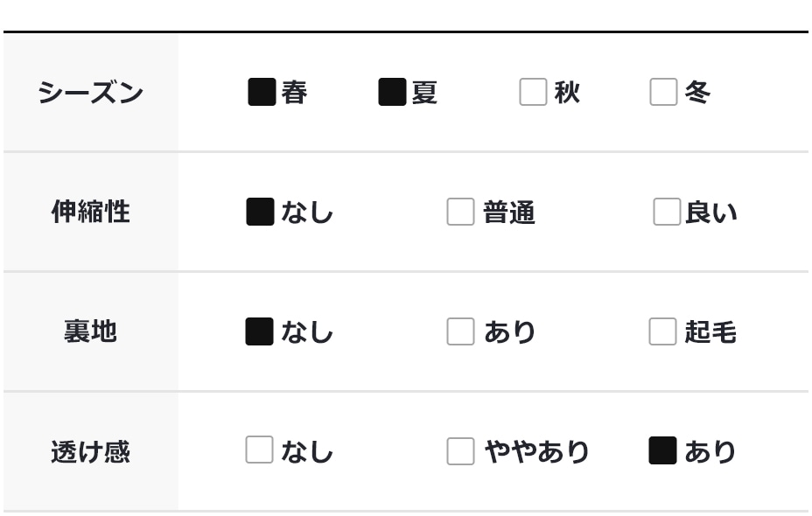
Task: Click the 起毛 text label
Action: pyautogui.click(x=710, y=332)
